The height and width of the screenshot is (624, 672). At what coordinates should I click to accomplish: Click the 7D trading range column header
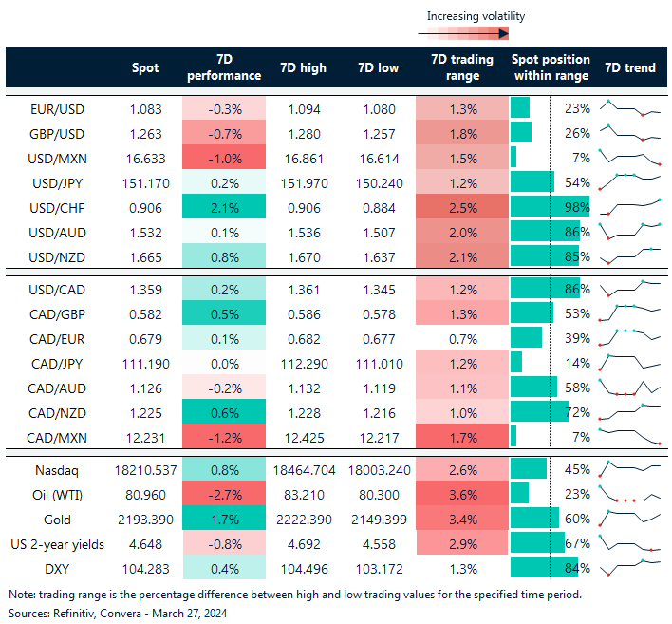click(462, 67)
